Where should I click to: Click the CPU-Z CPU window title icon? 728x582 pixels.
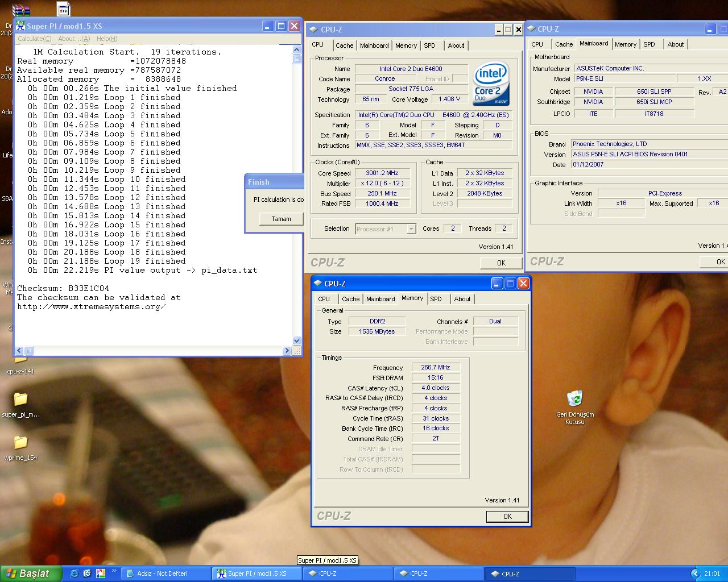[313, 30]
